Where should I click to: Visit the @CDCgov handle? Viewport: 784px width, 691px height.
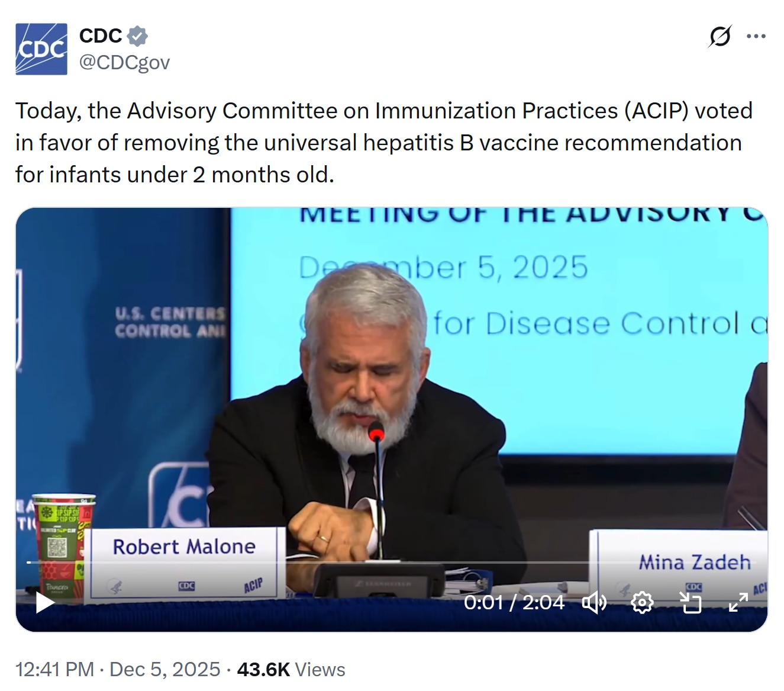[124, 62]
